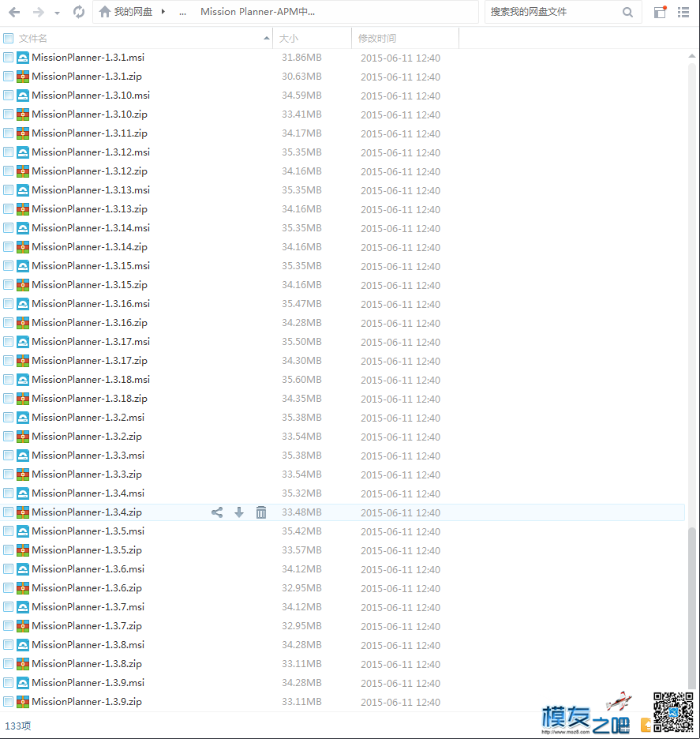Image resolution: width=700 pixels, height=739 pixels.
Task: Select file name MissionPlanner-1.3.2.zip
Action: pyautogui.click(x=87, y=437)
